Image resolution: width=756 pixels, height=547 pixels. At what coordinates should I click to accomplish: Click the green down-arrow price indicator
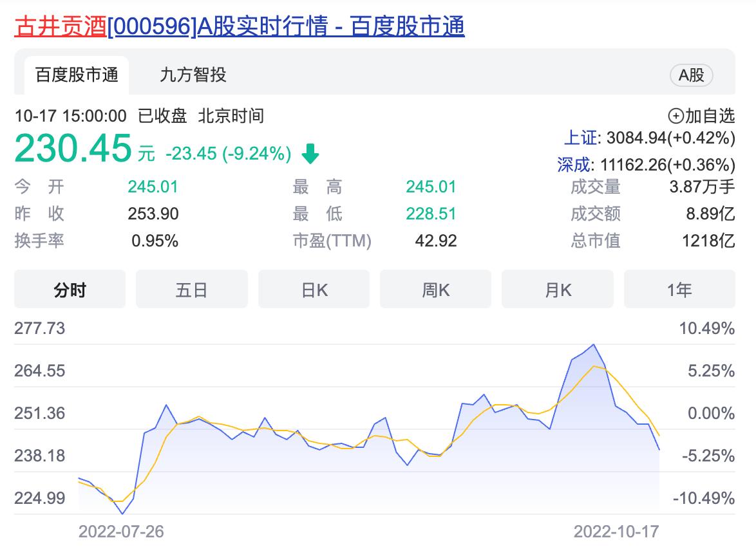(310, 154)
